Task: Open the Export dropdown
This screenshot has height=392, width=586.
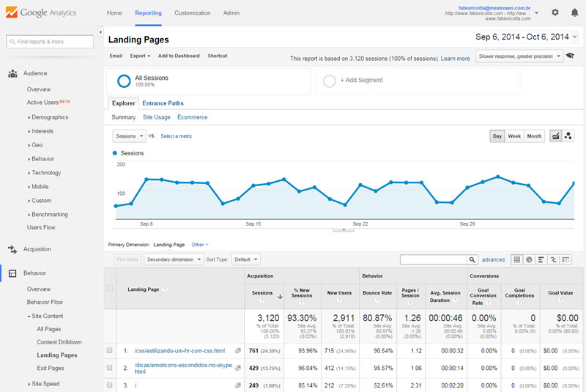Action: [x=140, y=56]
